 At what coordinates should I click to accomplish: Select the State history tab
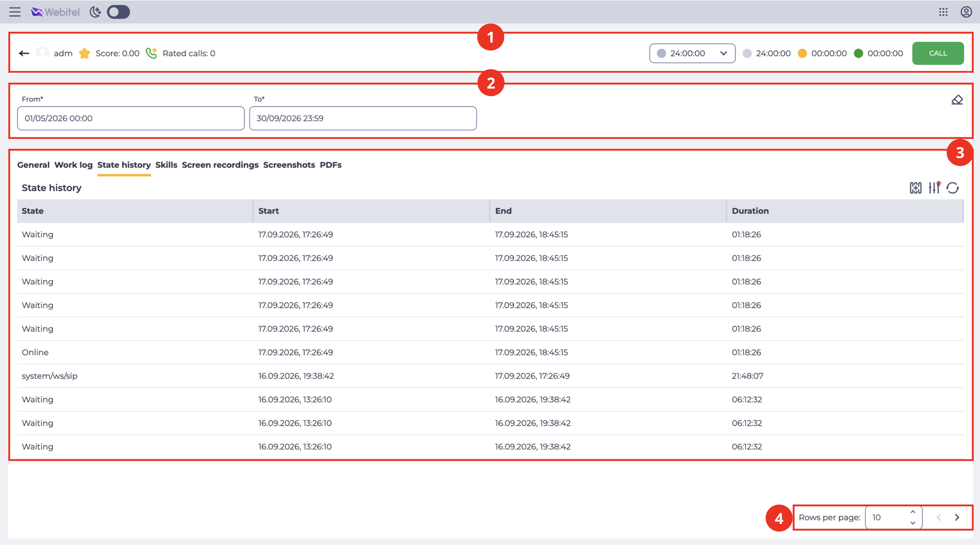(x=124, y=165)
